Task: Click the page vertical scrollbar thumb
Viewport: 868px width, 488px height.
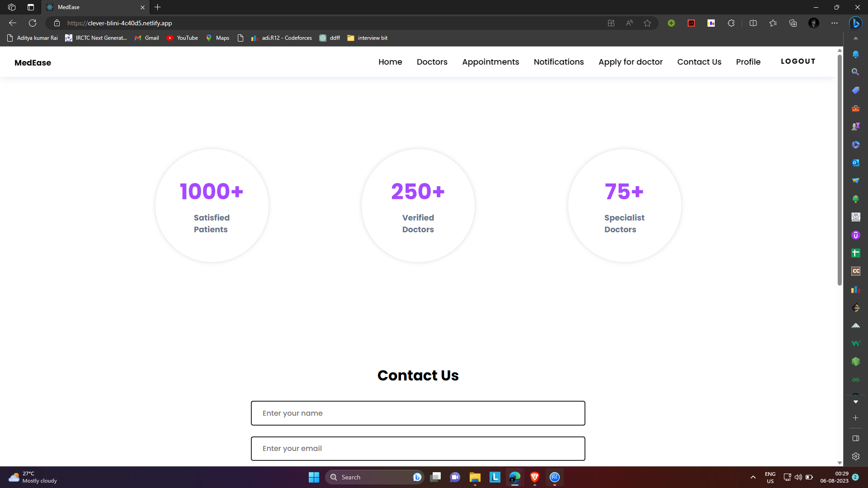Action: 840,169
